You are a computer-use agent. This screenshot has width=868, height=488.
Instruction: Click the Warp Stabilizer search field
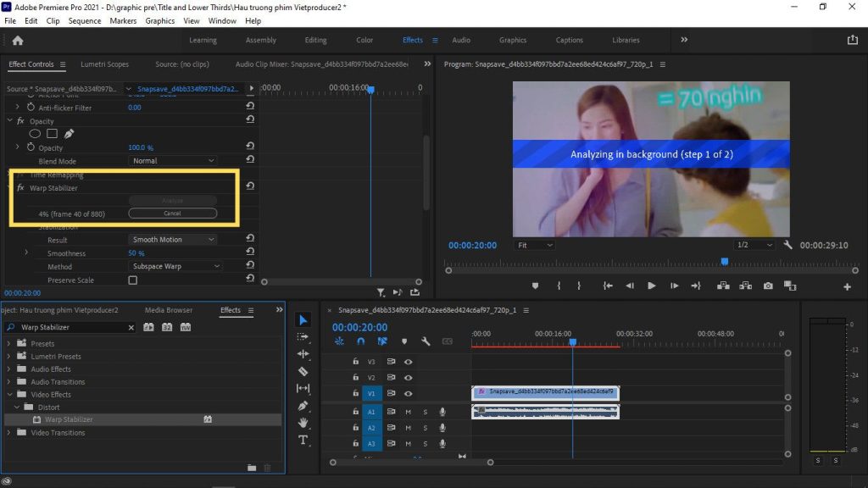pyautogui.click(x=72, y=327)
